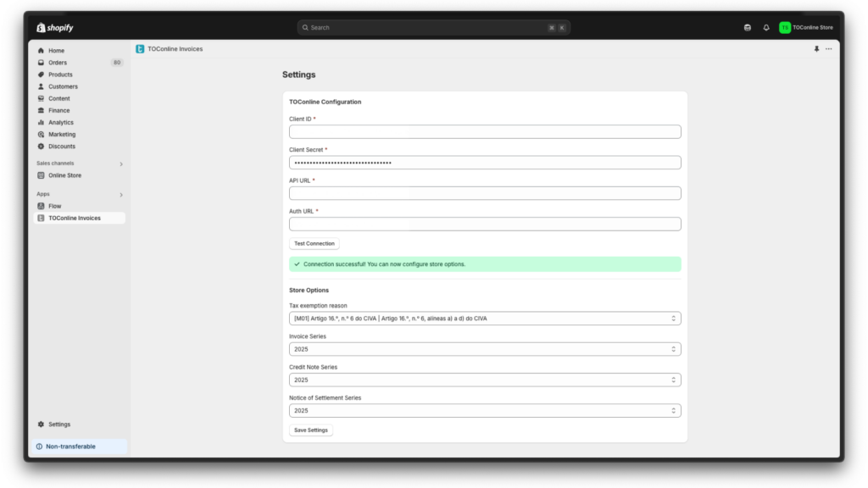
Task: Click the Marketing target icon
Action: click(41, 135)
